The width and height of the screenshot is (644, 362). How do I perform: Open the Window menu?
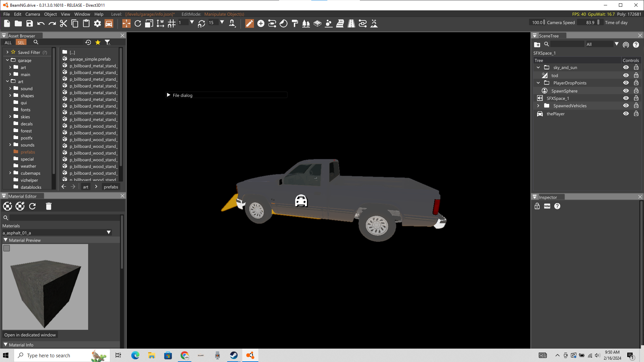tap(82, 14)
